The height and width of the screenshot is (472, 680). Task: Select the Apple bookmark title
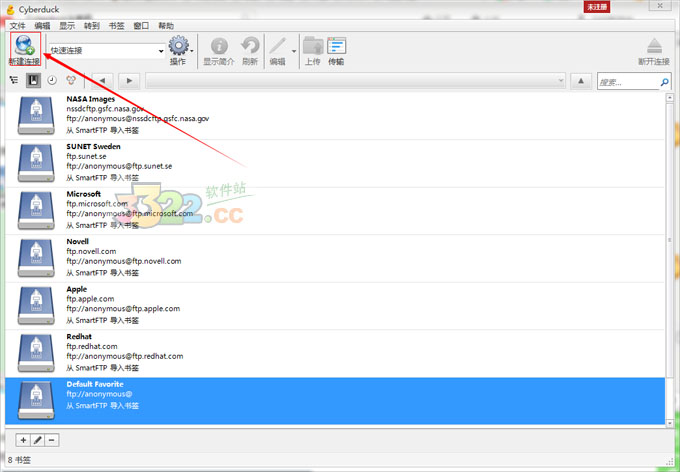pyautogui.click(x=77, y=289)
